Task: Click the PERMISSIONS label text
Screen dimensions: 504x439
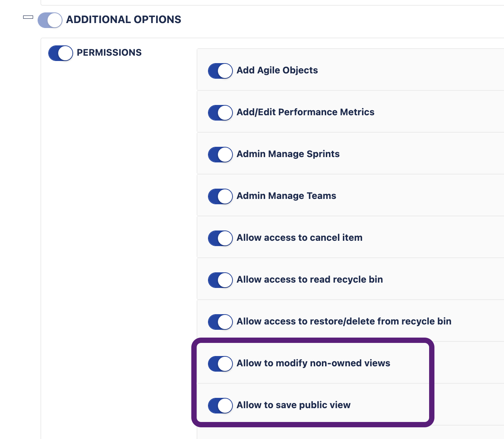Action: (x=109, y=52)
